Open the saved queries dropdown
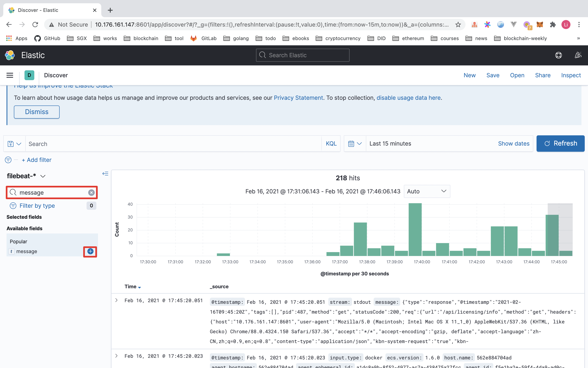 [x=14, y=144]
